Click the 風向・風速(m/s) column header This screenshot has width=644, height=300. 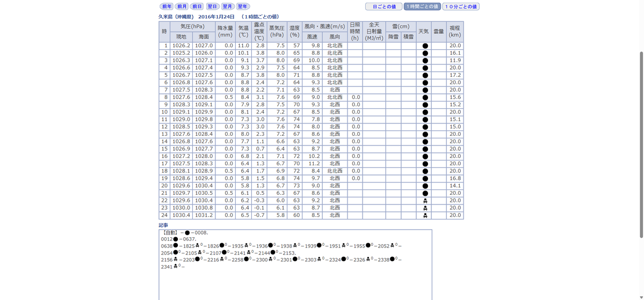pos(324,26)
